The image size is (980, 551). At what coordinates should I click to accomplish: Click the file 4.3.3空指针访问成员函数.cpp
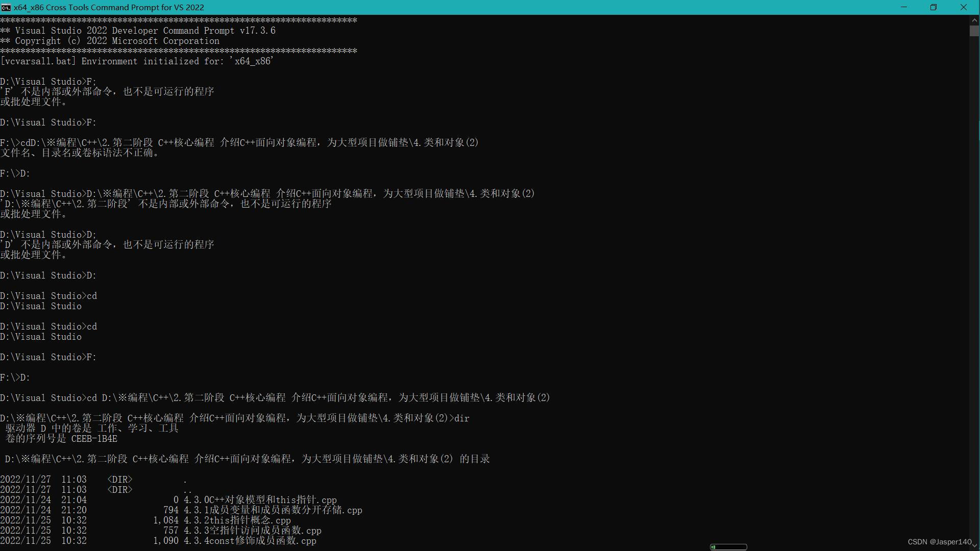tap(253, 531)
